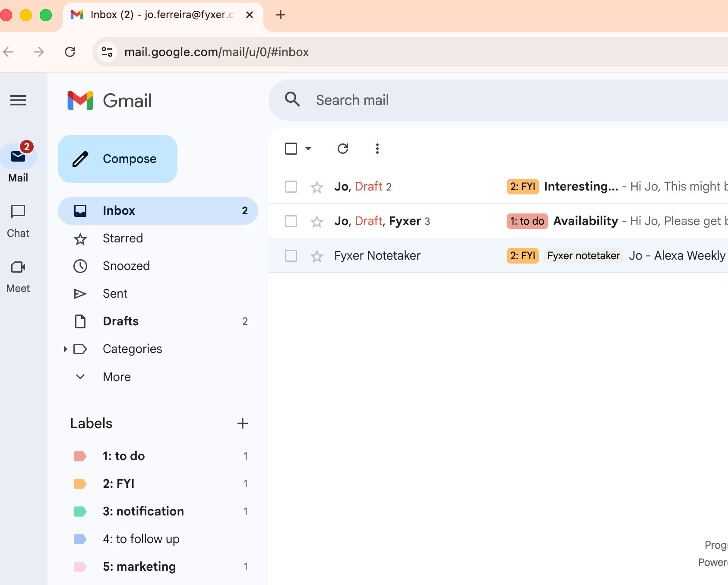This screenshot has height=585, width=728.
Task: Click the red '1: to do' label color tag
Action: tap(80, 456)
